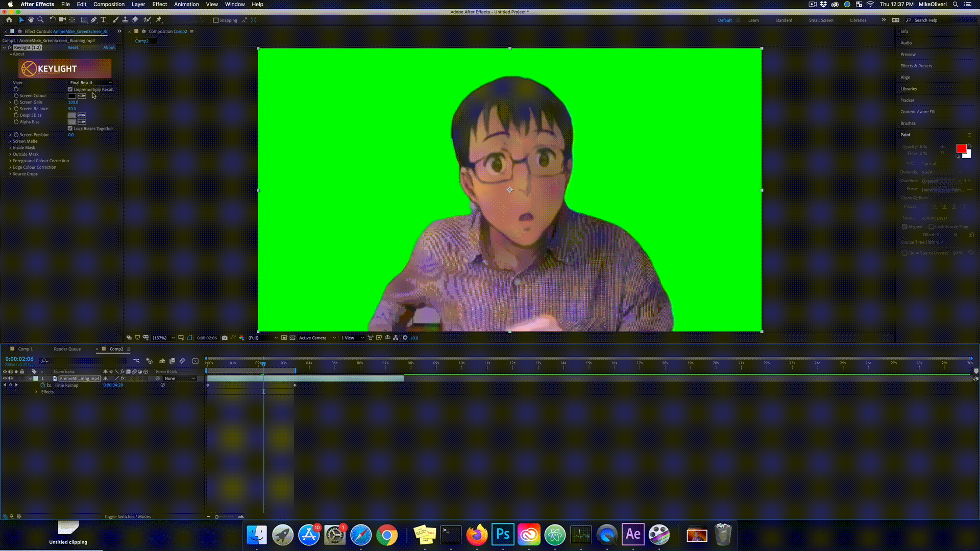Take a snapshot with camera icon

225,338
